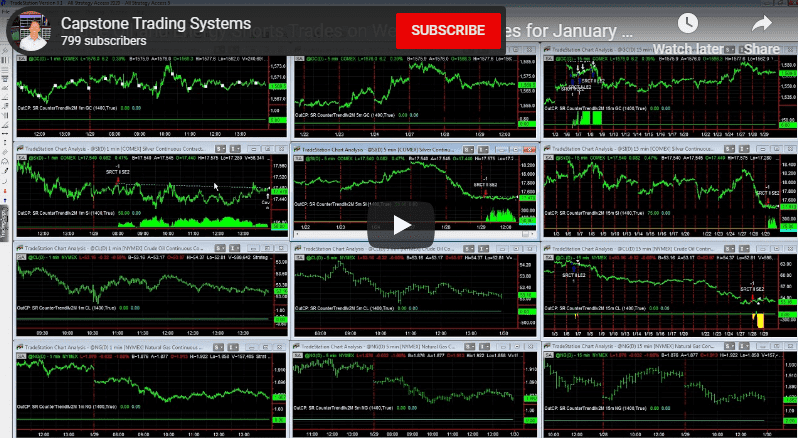Open the S dropdown in the Natural Gas 15 min window
The height and width of the screenshot is (438, 798).
[729, 346]
